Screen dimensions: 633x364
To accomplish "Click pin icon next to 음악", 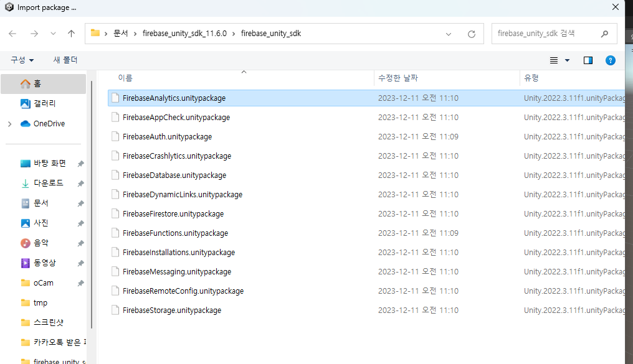I will click(x=81, y=243).
